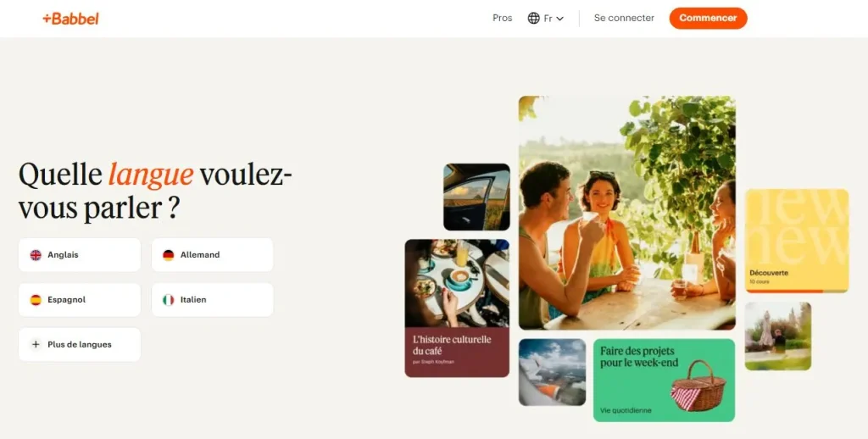
Task: Open Faire des projets pour le week-end card
Action: coord(665,381)
